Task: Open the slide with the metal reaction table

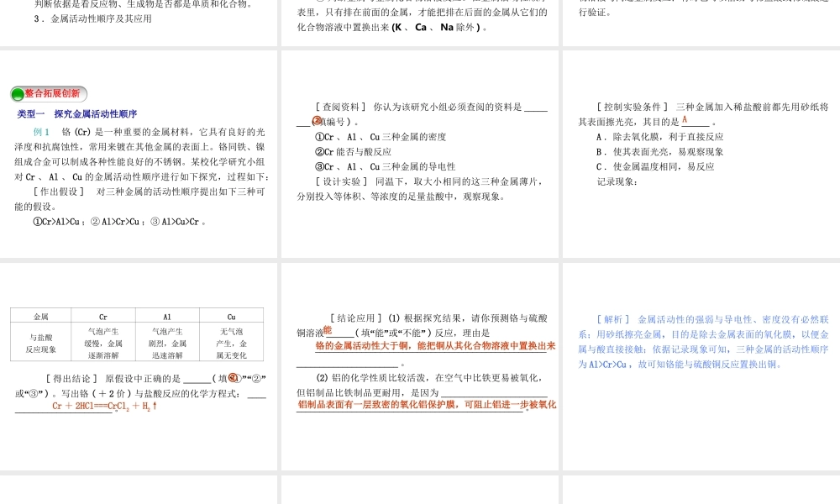Action: coord(139,366)
